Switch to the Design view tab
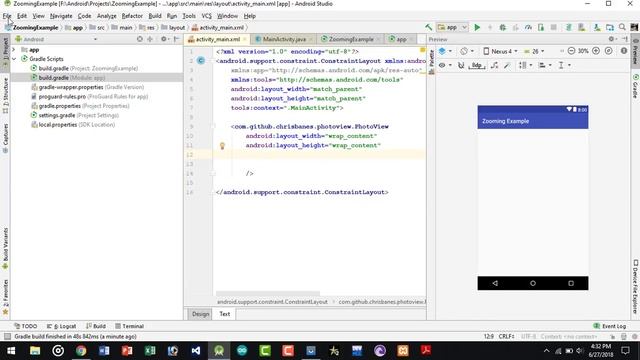The height and width of the screenshot is (360, 640). click(x=200, y=314)
